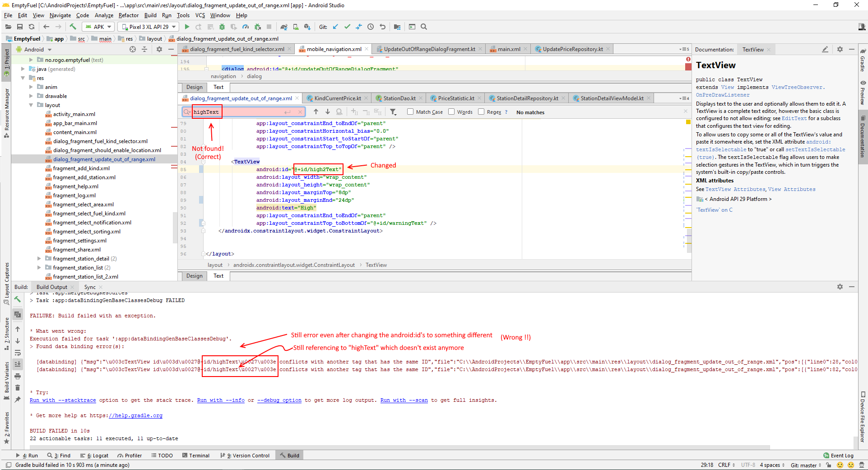Image resolution: width=868 pixels, height=470 pixels.
Task: Check the Regex option
Action: click(481, 112)
